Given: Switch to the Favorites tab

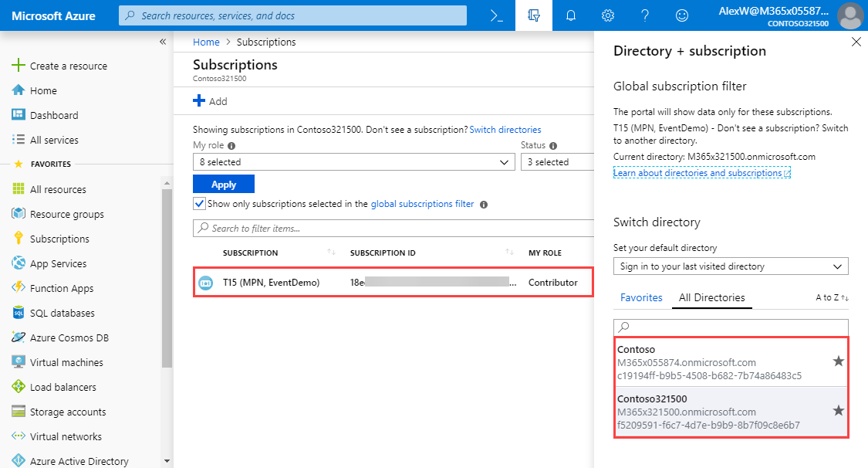Looking at the screenshot, I should coord(641,297).
